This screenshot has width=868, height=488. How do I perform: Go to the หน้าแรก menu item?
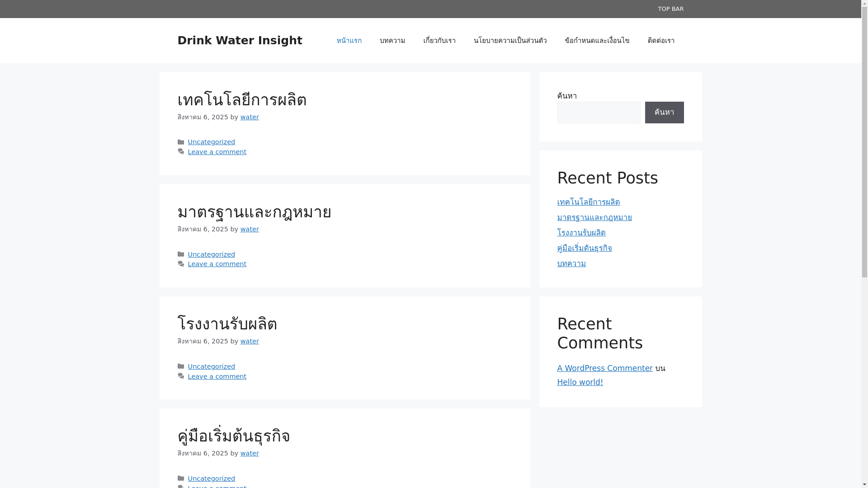(x=349, y=41)
